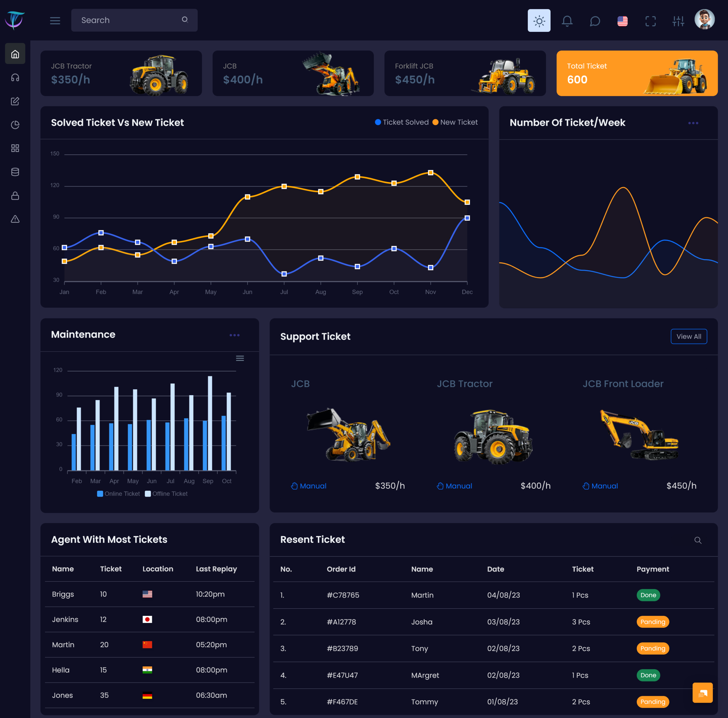Toggle fullscreen mode icon

pyautogui.click(x=650, y=21)
